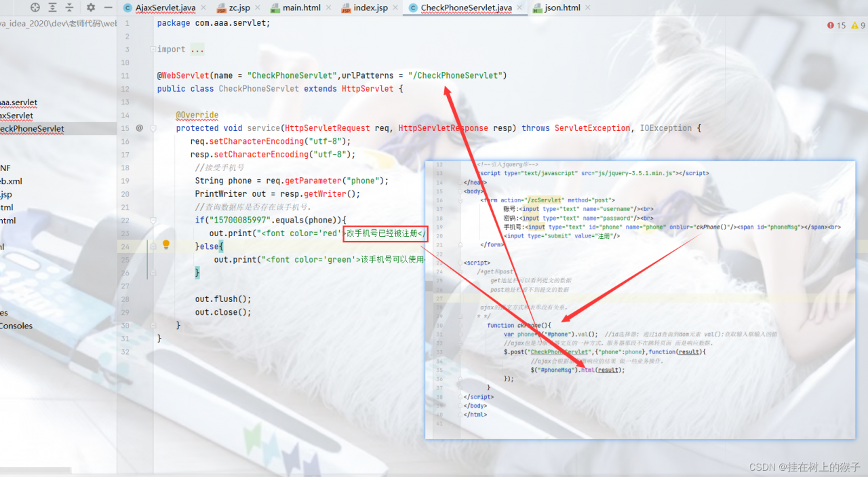This screenshot has height=477, width=868.
Task: Open the Structure panel settings gear
Action: click(91, 7)
